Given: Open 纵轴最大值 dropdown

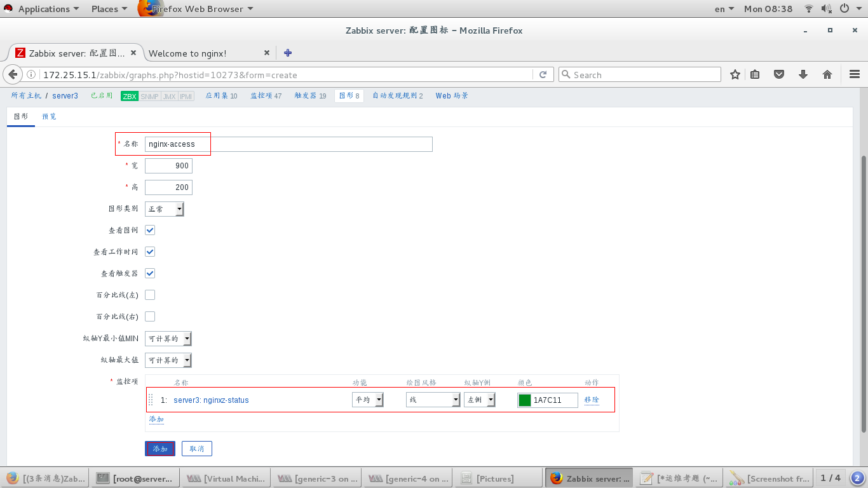Looking at the screenshot, I should tap(168, 360).
